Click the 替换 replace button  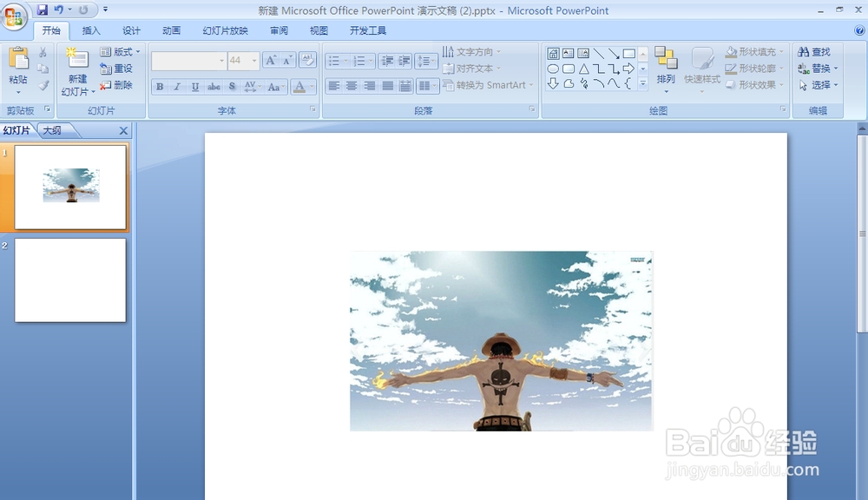(818, 69)
